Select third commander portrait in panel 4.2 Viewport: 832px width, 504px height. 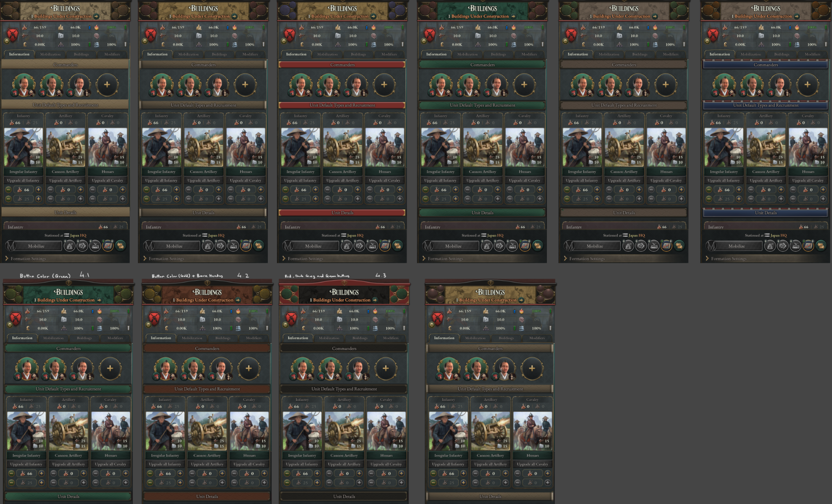(x=221, y=368)
